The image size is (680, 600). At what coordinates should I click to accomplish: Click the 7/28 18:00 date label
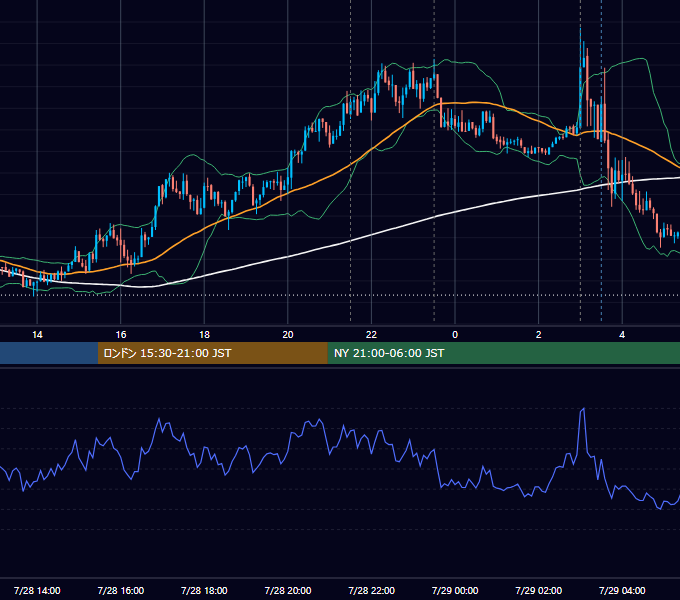204,590
